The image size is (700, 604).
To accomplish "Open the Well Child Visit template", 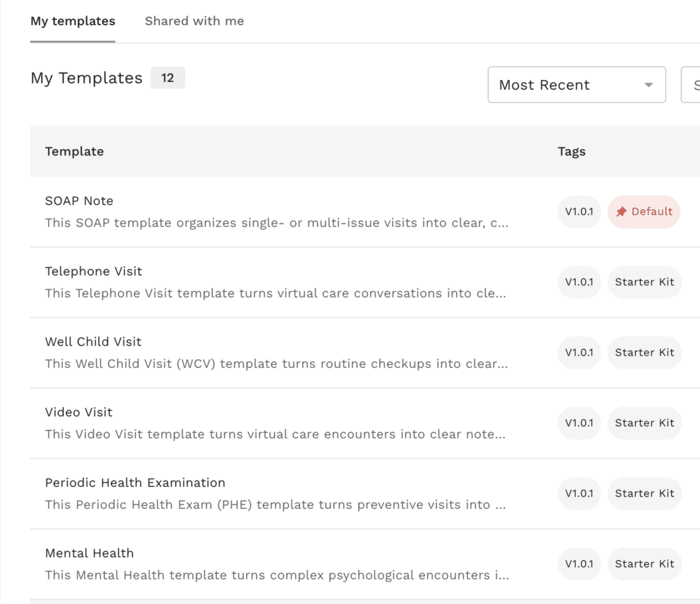I will [94, 342].
